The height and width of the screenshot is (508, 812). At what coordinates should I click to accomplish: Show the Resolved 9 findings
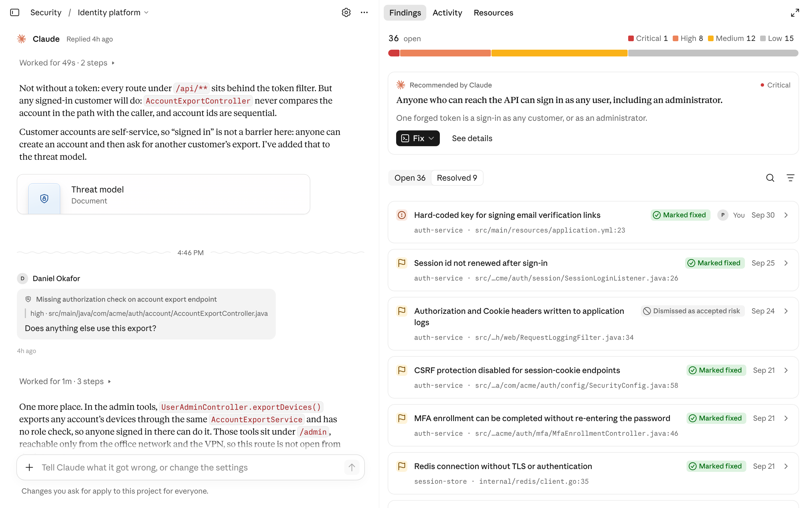[457, 178]
